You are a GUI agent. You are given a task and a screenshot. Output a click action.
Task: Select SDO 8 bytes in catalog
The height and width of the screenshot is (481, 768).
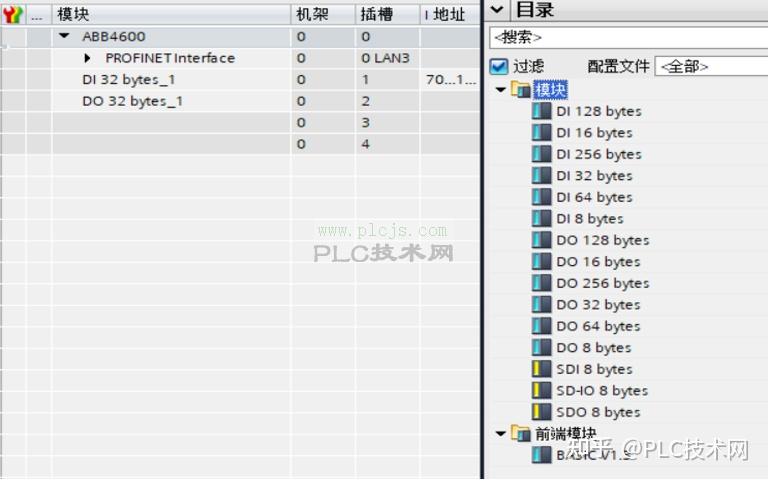[598, 412]
